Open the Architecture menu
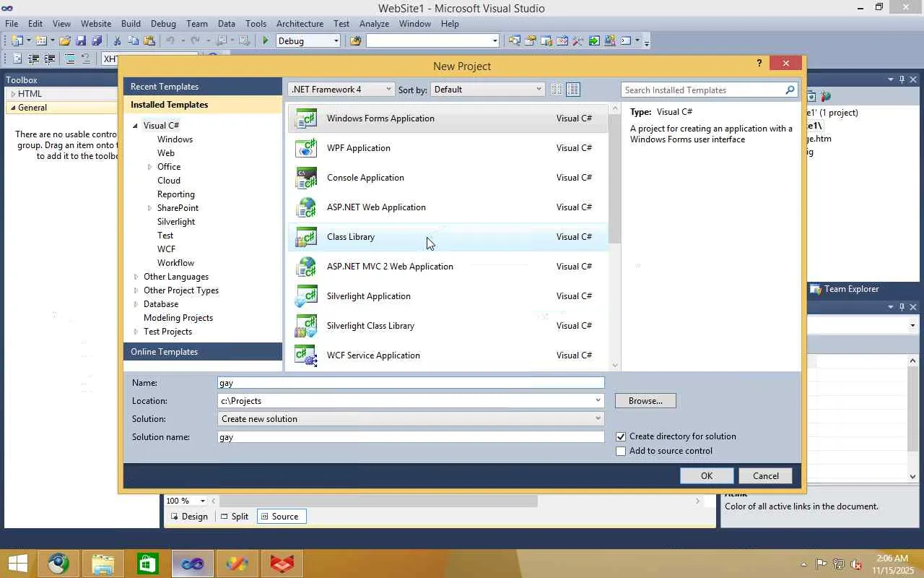This screenshot has width=924, height=578. pyautogui.click(x=300, y=24)
